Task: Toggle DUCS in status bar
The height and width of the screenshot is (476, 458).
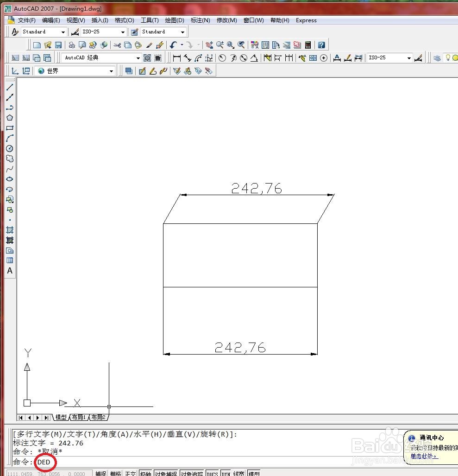Action: 212,473
